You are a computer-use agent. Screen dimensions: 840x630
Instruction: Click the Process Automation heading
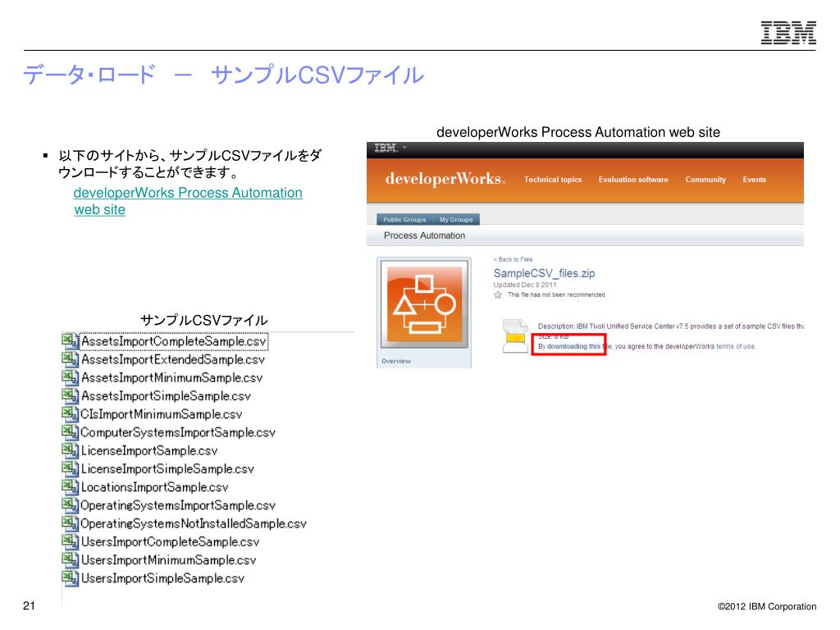point(424,235)
